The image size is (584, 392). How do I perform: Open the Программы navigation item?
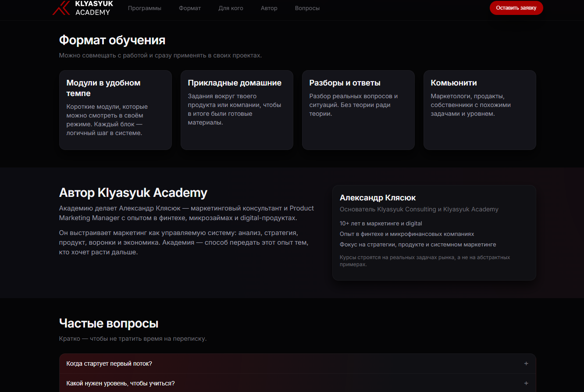[145, 8]
